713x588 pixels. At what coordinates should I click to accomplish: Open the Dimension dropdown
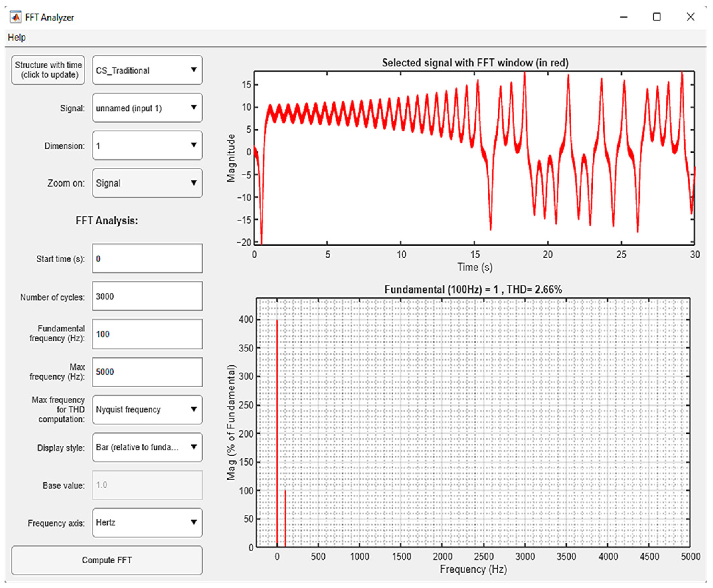[x=147, y=145]
